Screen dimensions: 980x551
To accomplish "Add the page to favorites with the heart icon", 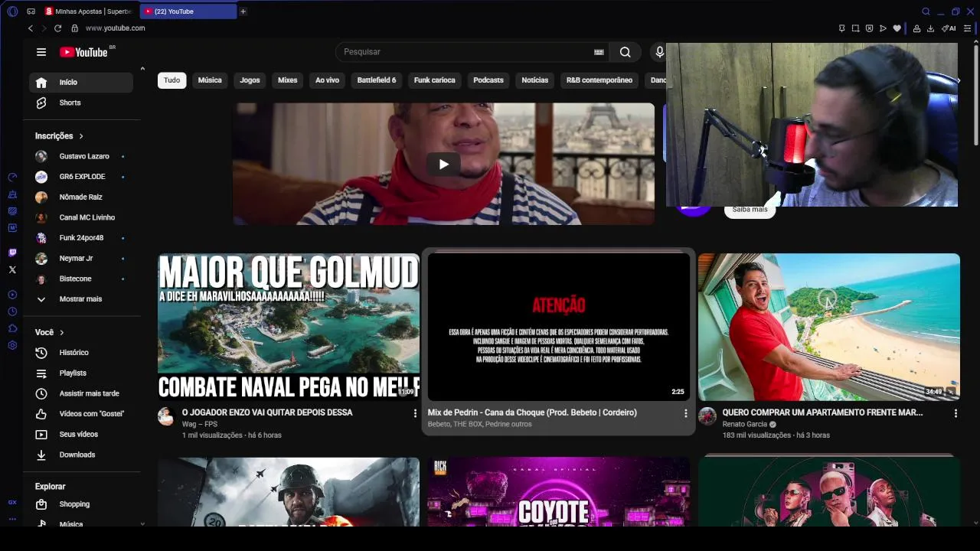I will tap(897, 28).
